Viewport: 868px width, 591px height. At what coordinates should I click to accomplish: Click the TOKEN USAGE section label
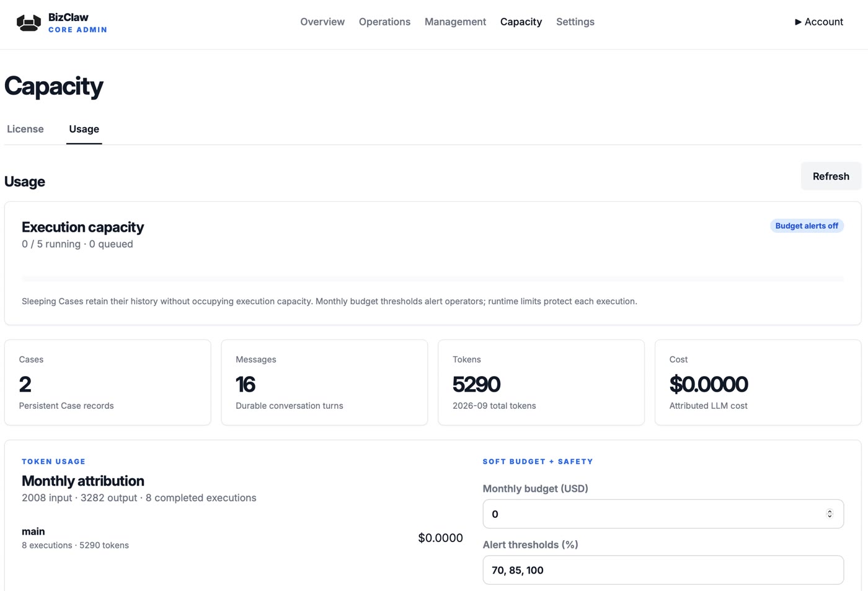53,462
